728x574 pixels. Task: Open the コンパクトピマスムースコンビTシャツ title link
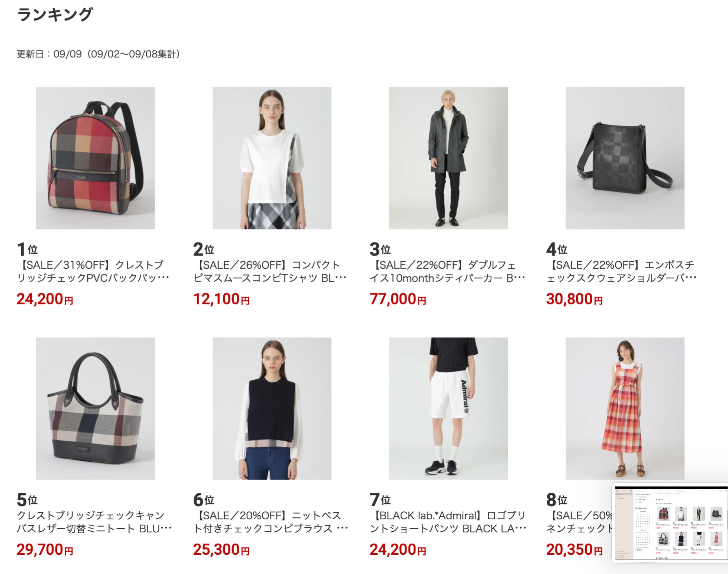pos(270,272)
